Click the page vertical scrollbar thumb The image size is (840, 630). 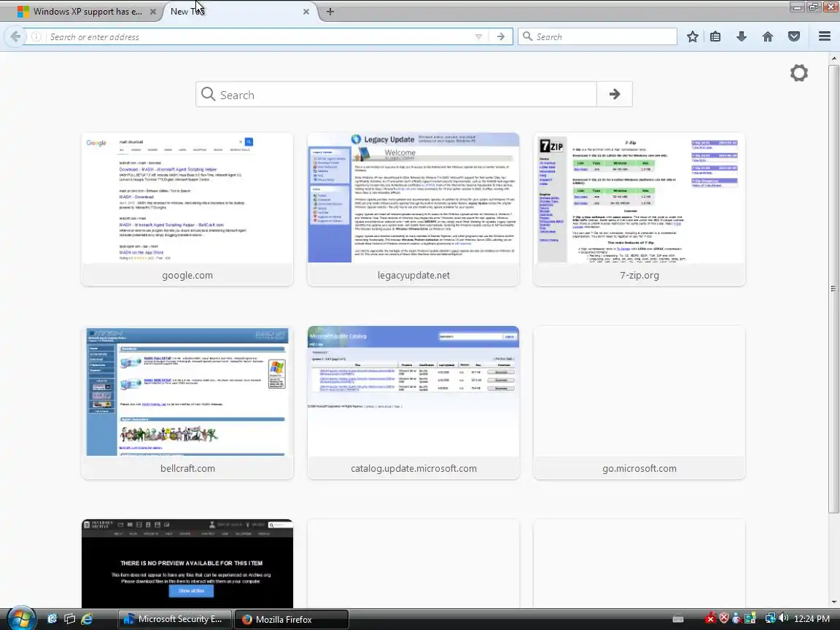[833, 288]
